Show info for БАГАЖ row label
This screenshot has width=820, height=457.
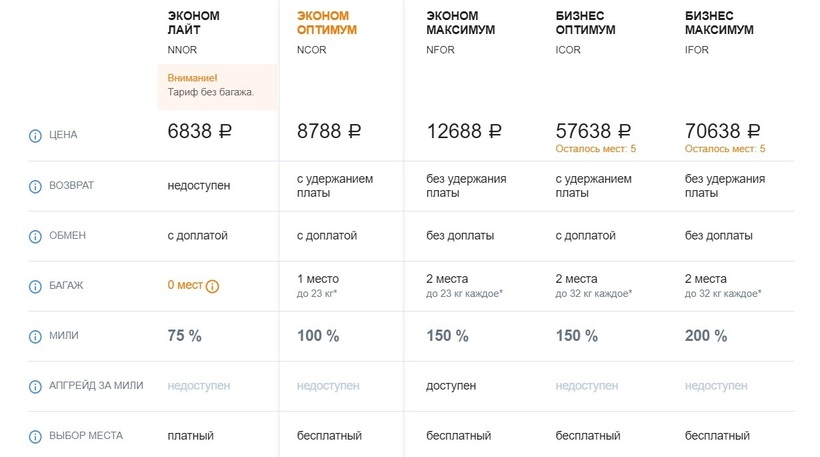[35, 286]
